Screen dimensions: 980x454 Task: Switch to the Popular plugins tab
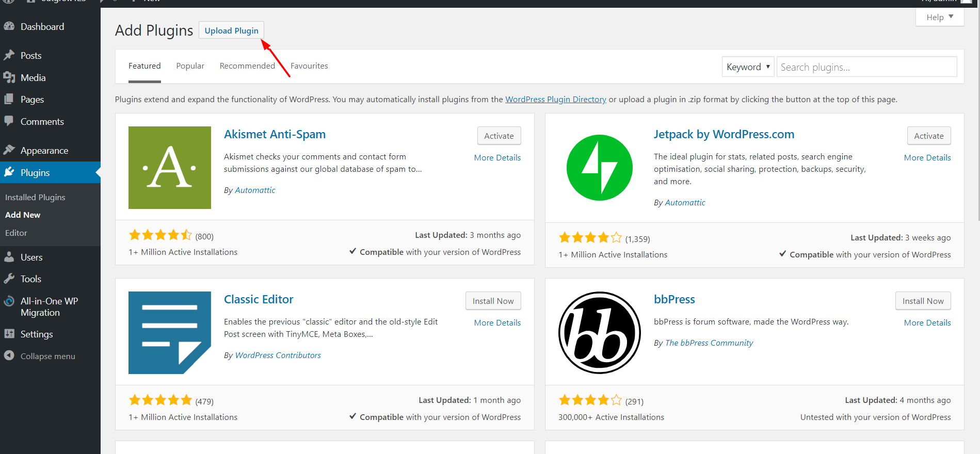tap(190, 66)
